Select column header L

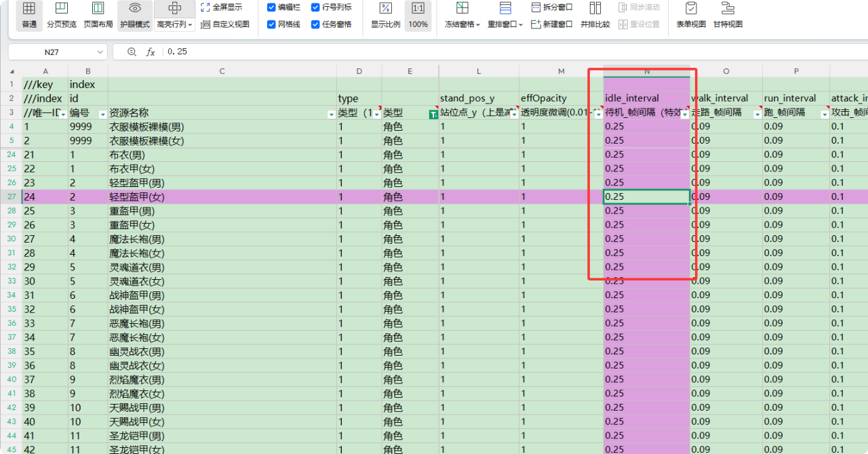[x=479, y=71]
